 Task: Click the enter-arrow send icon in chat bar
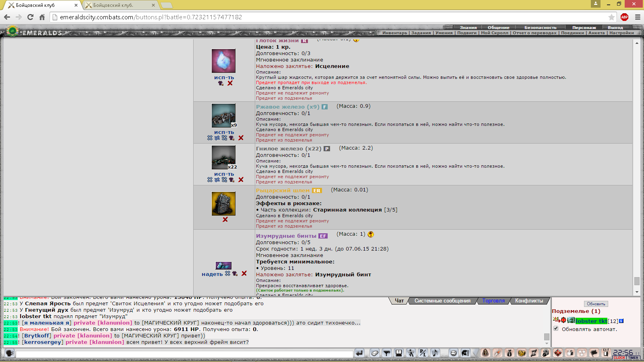359,353
